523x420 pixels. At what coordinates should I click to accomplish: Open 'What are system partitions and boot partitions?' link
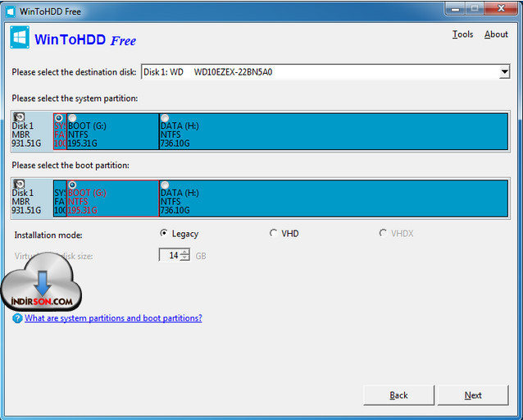(x=113, y=318)
